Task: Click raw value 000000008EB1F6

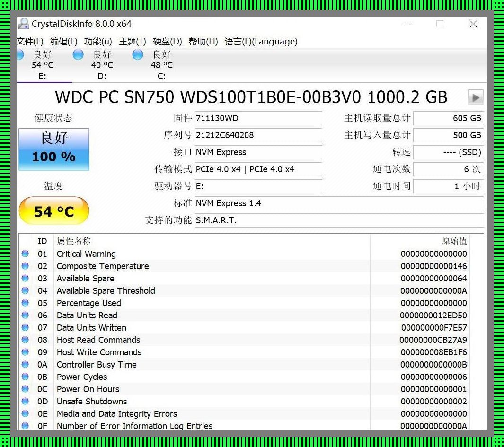Action: coord(433,352)
